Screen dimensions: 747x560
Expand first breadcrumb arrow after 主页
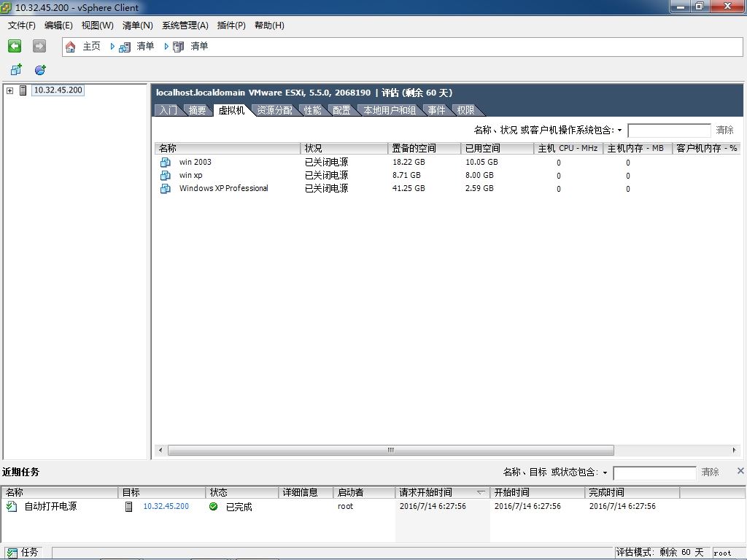click(112, 46)
